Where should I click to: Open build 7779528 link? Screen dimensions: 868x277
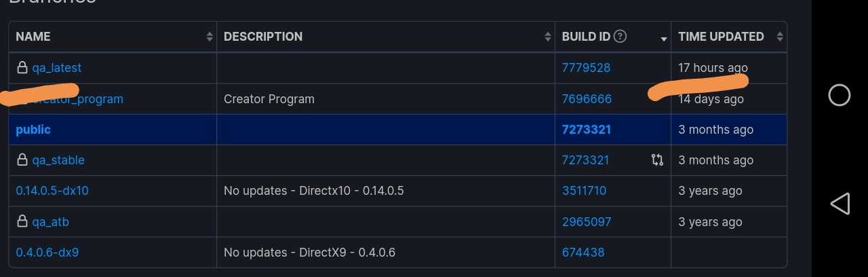click(586, 68)
